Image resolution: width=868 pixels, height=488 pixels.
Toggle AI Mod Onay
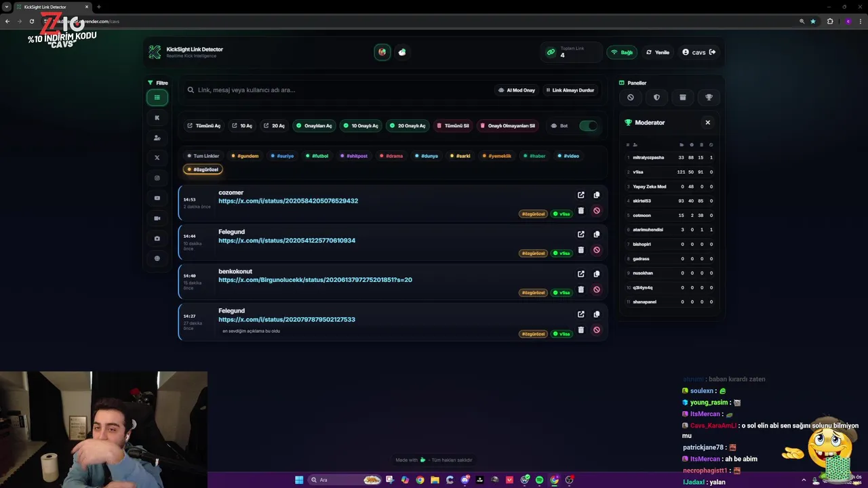pyautogui.click(x=517, y=90)
